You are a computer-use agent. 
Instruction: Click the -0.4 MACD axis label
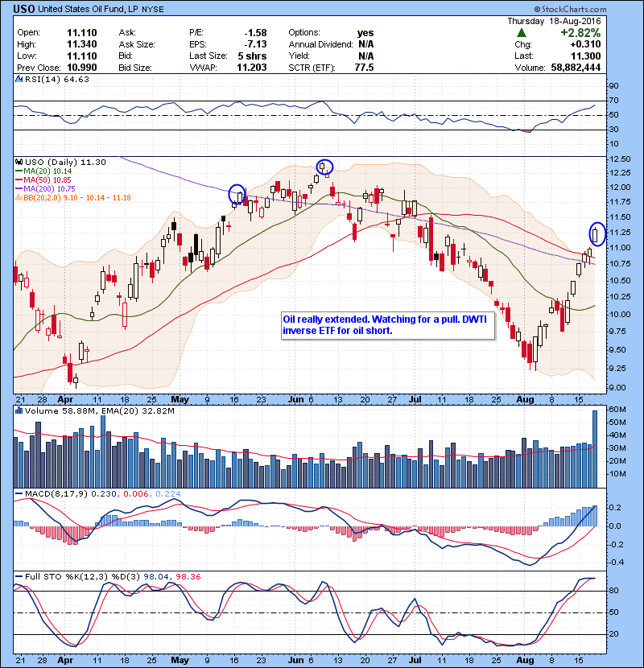pyautogui.click(x=617, y=563)
